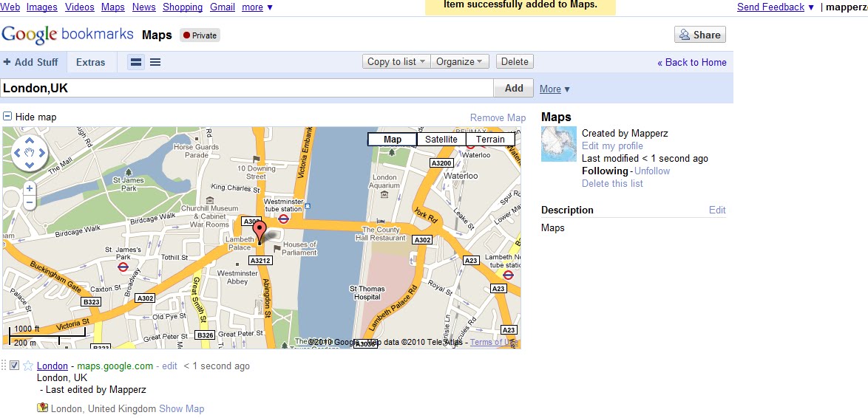Switch map to Satellite view
This screenshot has height=418, width=868.
[x=441, y=140]
